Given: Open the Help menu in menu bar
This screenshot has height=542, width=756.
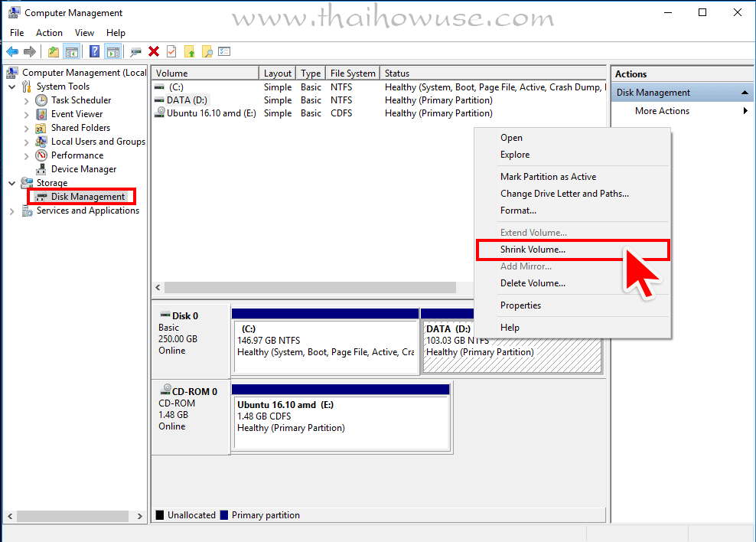Looking at the screenshot, I should pos(116,33).
